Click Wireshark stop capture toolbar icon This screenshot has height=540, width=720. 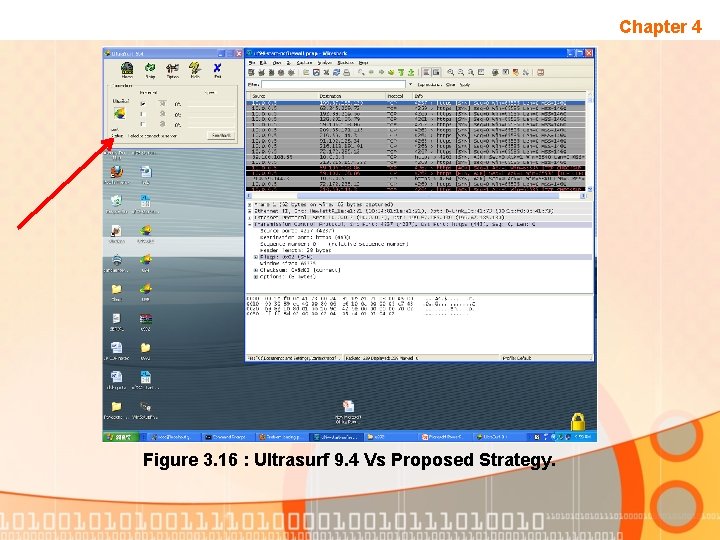pos(281,73)
